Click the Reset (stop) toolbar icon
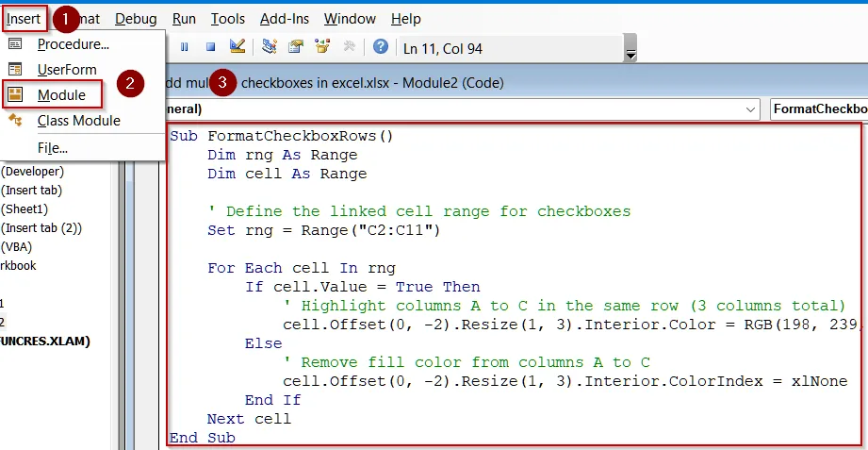This screenshot has height=450, width=868. 210,48
